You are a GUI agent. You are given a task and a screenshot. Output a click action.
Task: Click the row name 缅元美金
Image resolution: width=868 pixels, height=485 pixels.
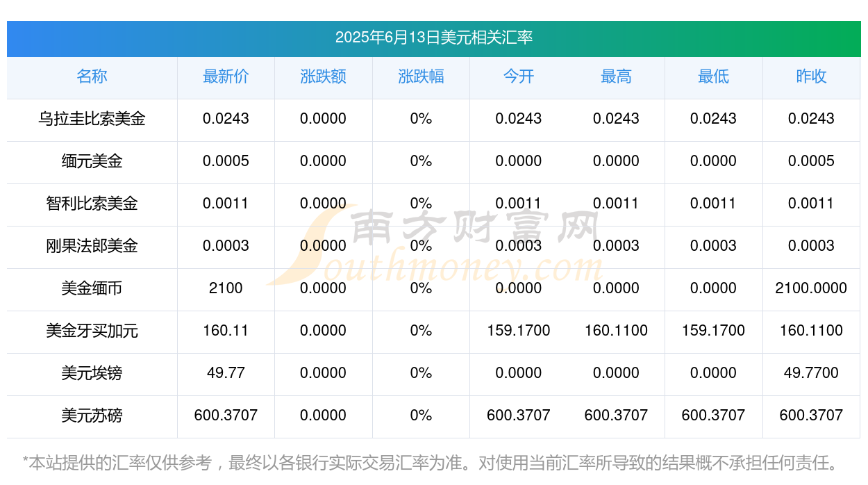pyautogui.click(x=92, y=161)
